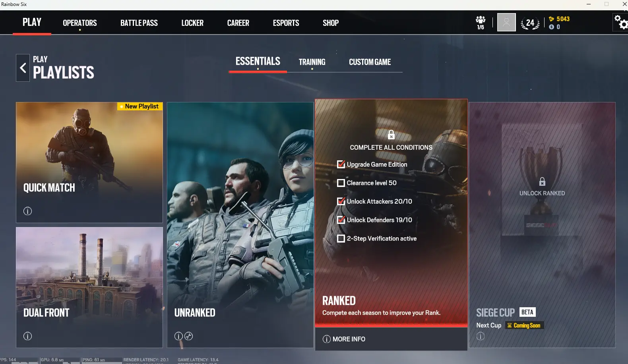Click the GAME LATENCY: 13.4 readout

[x=198, y=360]
